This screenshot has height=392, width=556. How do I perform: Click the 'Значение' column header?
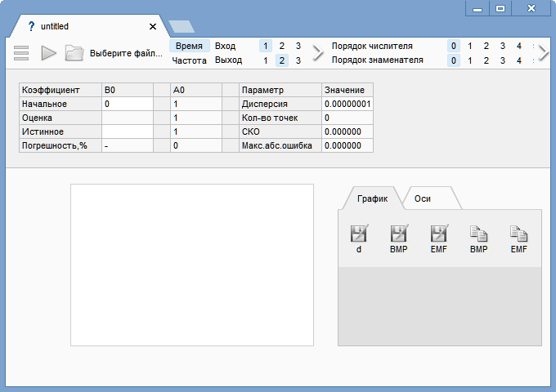(x=347, y=90)
